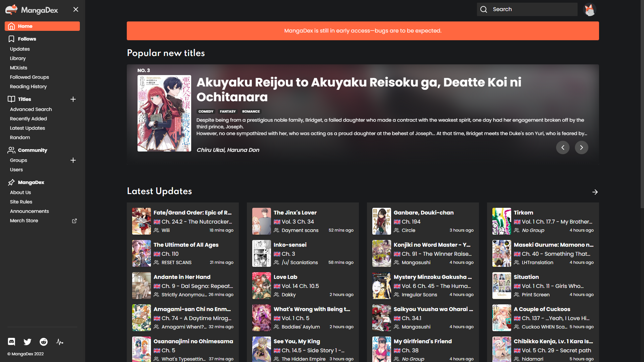Open Fate/Grand Order: Epic of R... title
The width and height of the screenshot is (644, 362).
tap(193, 213)
